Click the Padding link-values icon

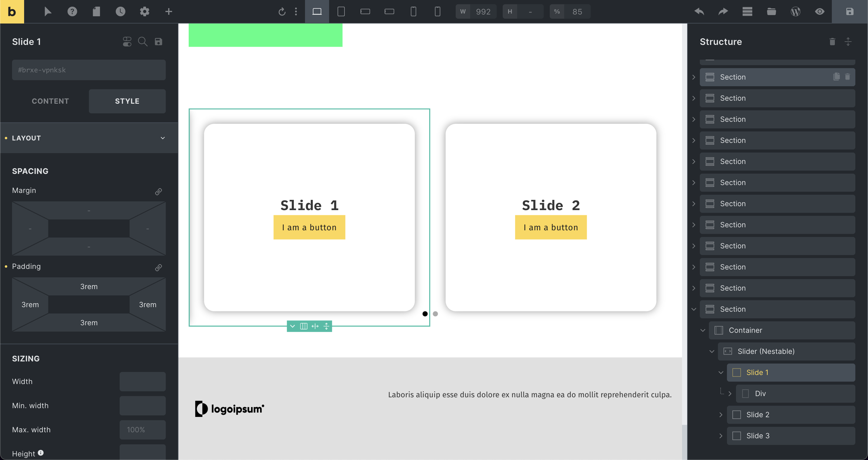tap(158, 267)
